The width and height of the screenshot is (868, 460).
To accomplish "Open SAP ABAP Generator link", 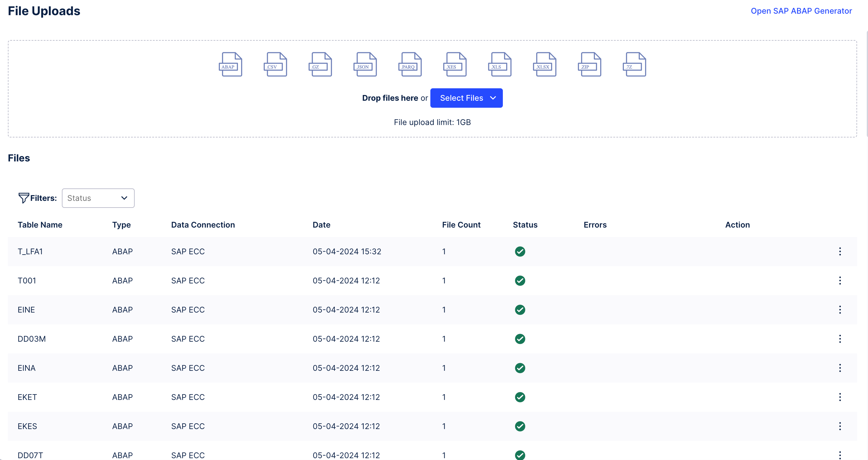I will (801, 11).
